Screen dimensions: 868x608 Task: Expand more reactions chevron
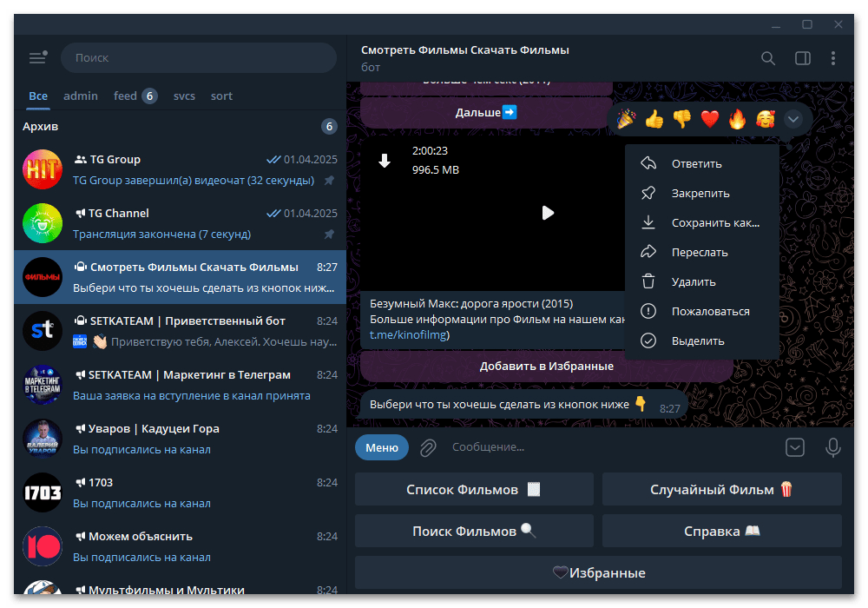coord(793,119)
